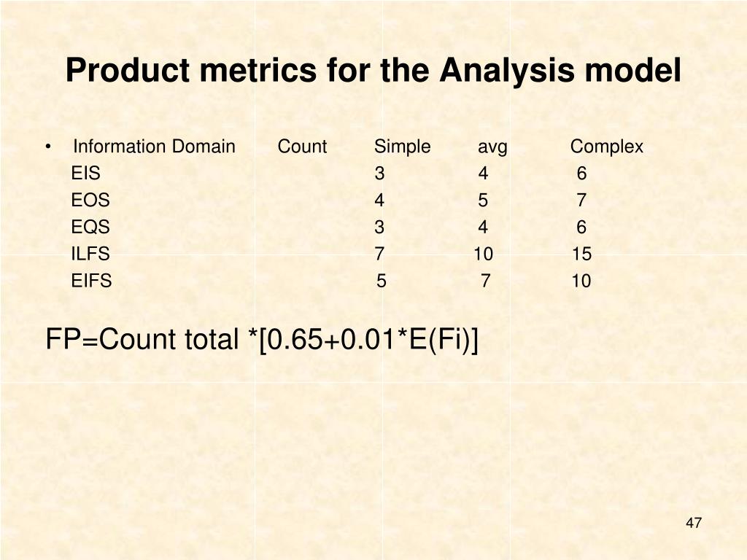
Task: Click the Simple column header
Action: coord(402,147)
